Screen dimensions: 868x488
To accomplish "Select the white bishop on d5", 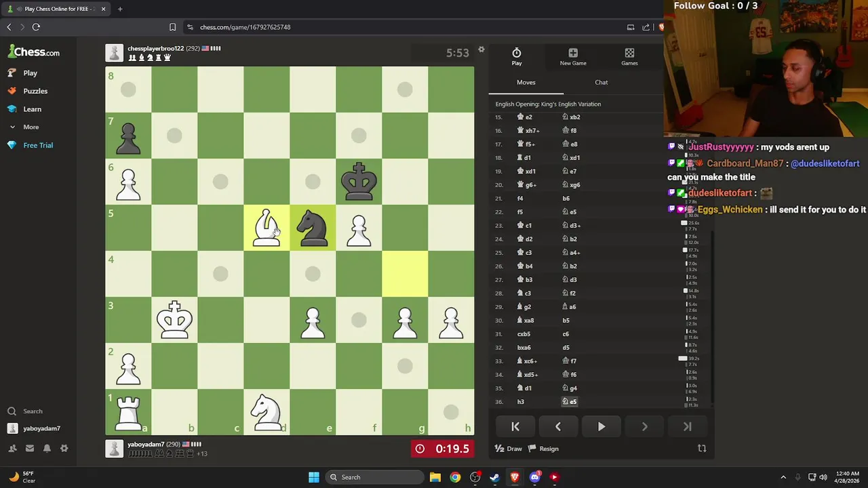I will click(267, 228).
